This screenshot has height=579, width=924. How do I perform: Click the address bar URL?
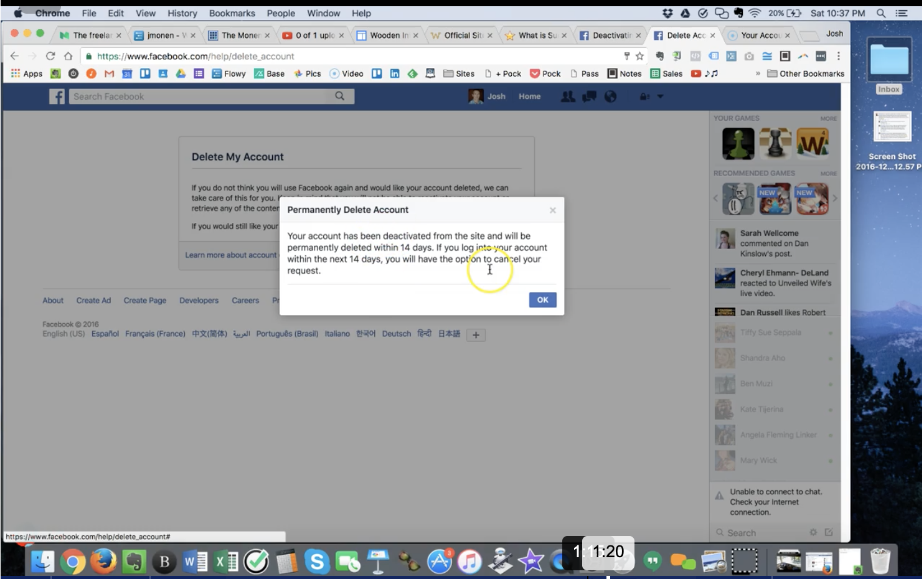[x=195, y=56]
